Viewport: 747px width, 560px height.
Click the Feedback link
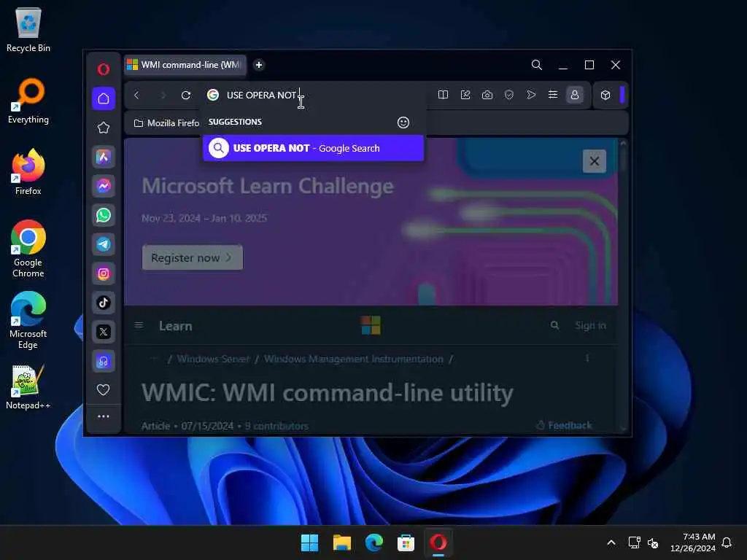pos(565,425)
